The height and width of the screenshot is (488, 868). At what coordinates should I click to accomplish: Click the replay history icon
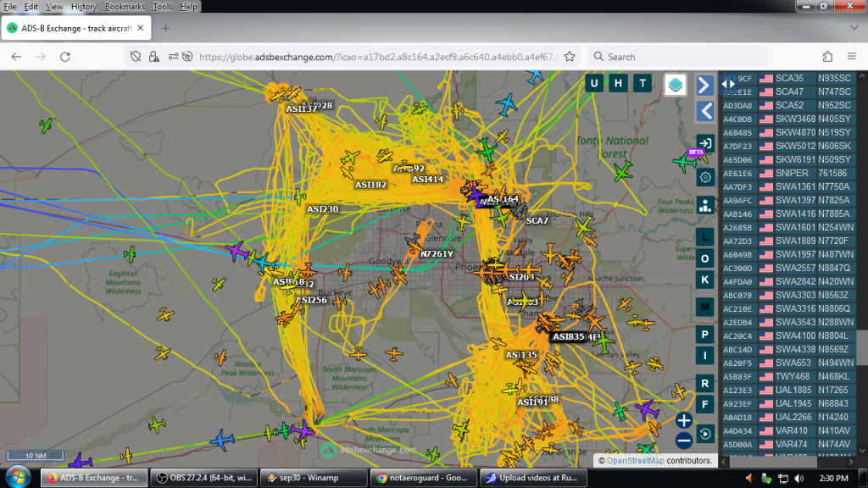coord(704,434)
